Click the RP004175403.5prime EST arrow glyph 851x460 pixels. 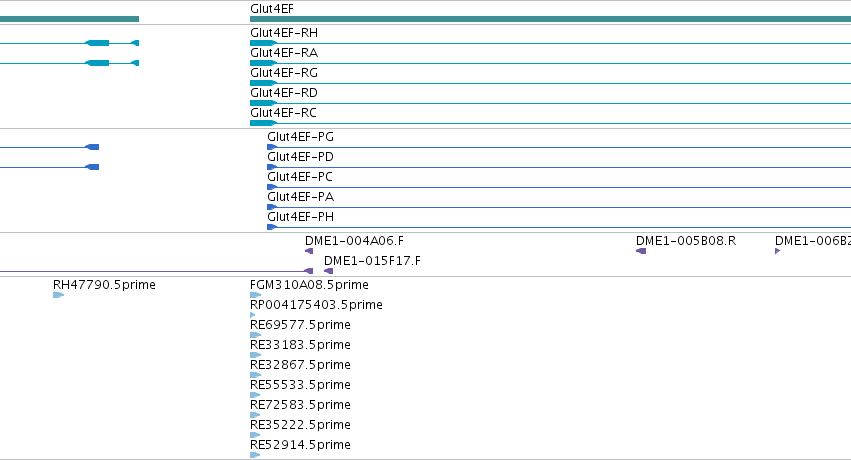click(253, 315)
